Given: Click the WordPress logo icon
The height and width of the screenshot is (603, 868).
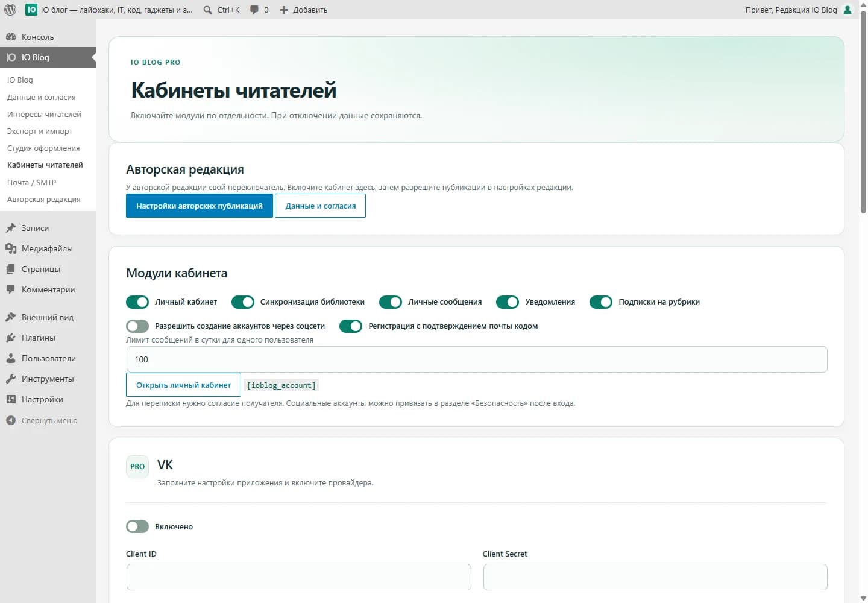Looking at the screenshot, I should click(10, 10).
